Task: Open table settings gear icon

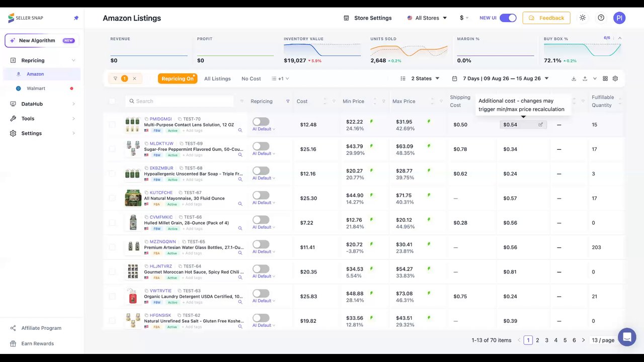Action: [x=615, y=78]
